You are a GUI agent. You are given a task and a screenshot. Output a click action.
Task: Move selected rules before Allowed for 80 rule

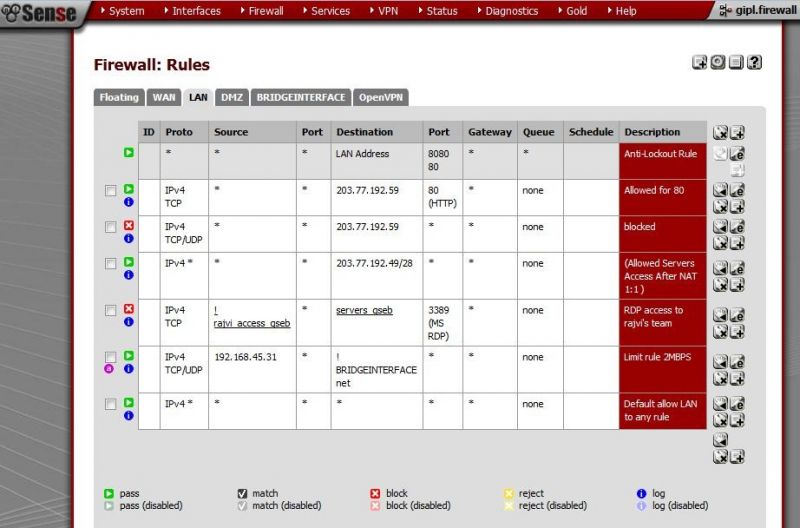pyautogui.click(x=720, y=190)
